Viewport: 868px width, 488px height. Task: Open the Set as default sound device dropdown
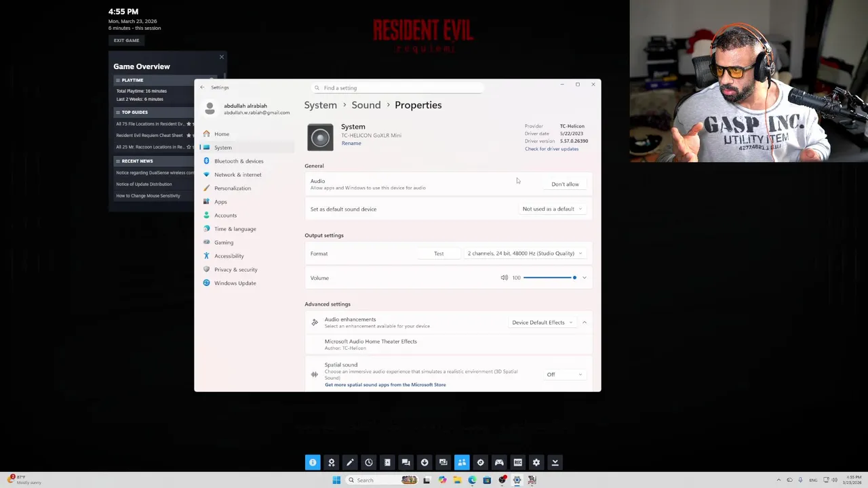tap(552, 209)
